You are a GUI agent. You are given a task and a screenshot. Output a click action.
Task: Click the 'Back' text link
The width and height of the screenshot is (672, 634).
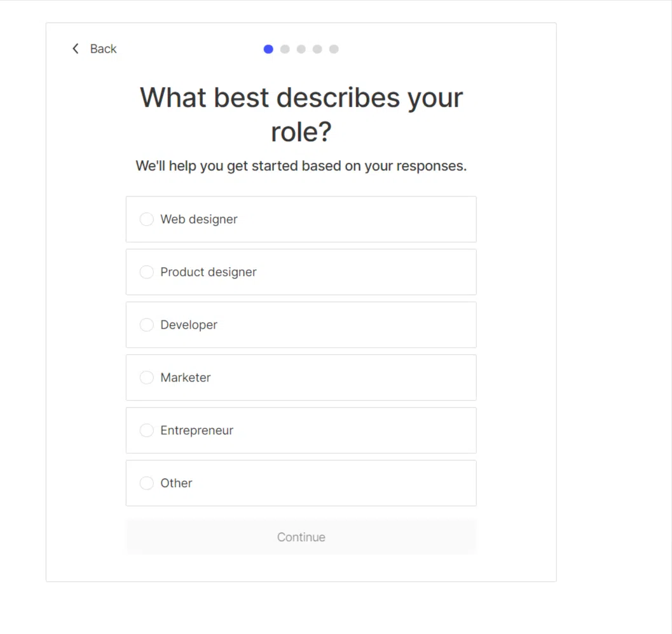coord(103,49)
